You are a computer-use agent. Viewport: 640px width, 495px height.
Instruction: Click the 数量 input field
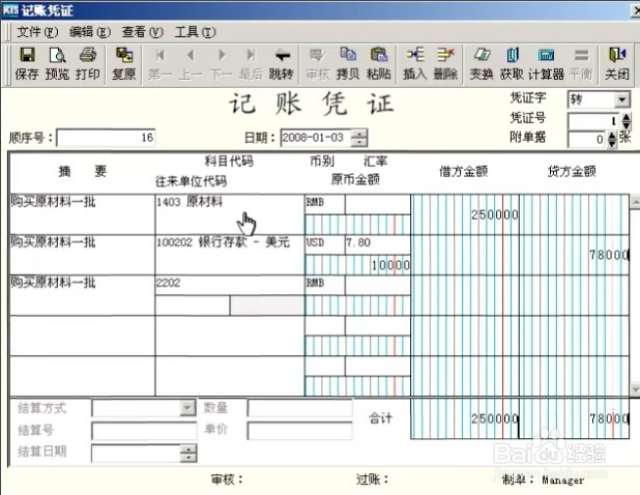coord(300,408)
